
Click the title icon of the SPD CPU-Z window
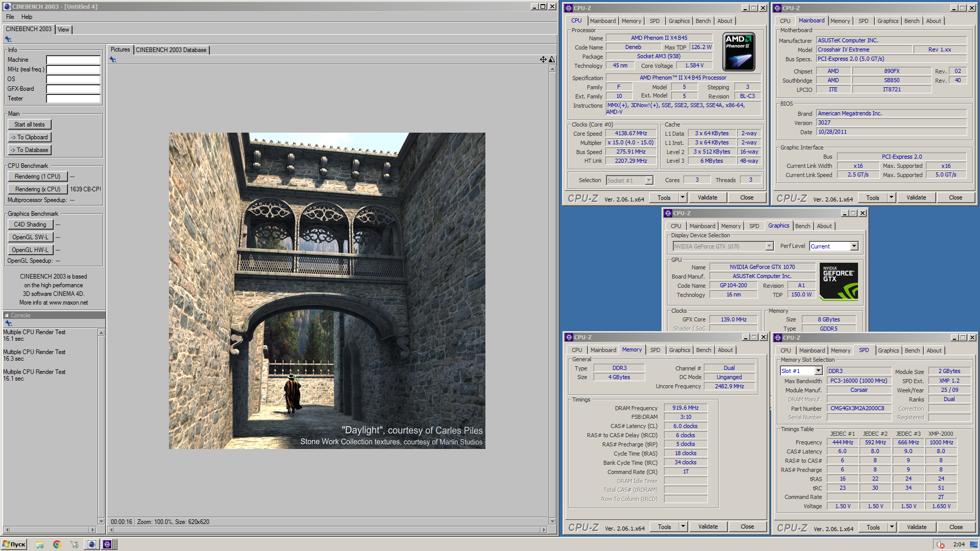[778, 338]
